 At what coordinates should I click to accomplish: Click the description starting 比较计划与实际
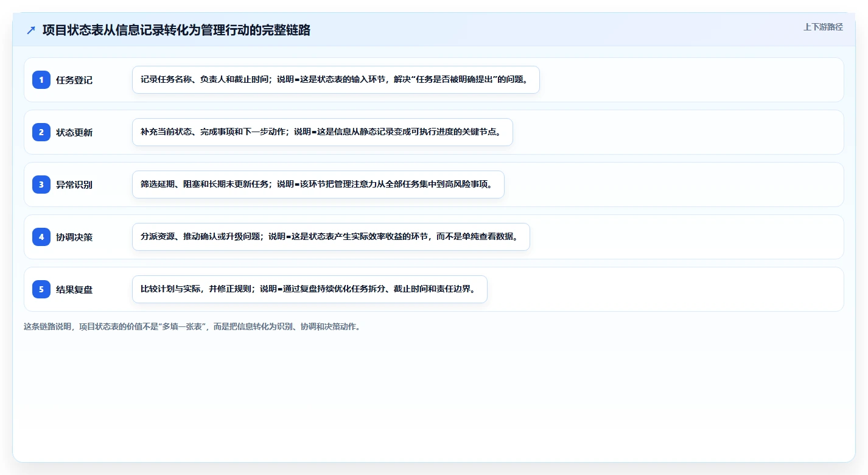tap(310, 289)
